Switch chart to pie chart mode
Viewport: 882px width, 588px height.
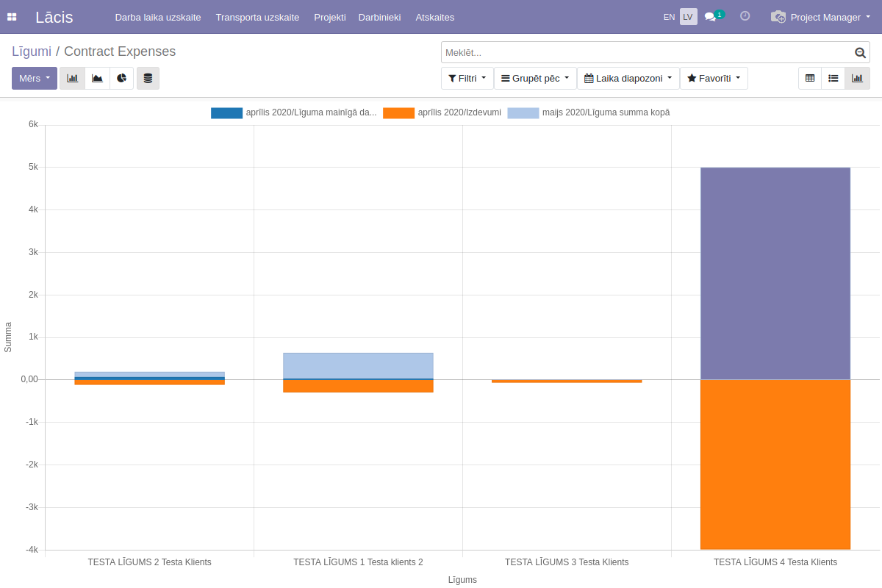click(121, 78)
